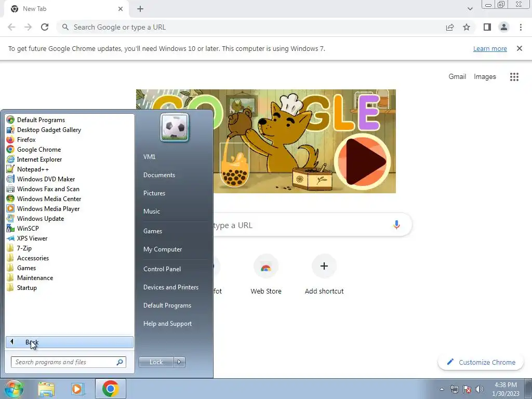Viewport: 532px width, 399px height.
Task: Open Chrome's three-dot menu
Action: point(521,27)
